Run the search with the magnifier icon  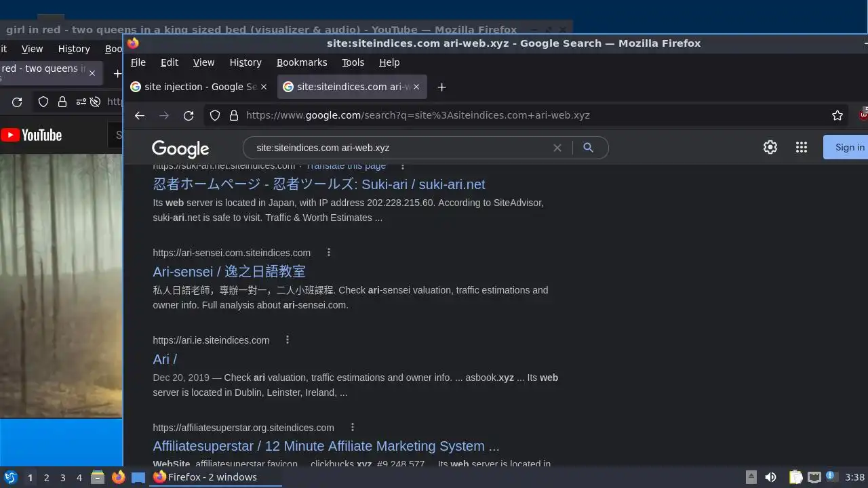click(x=588, y=148)
